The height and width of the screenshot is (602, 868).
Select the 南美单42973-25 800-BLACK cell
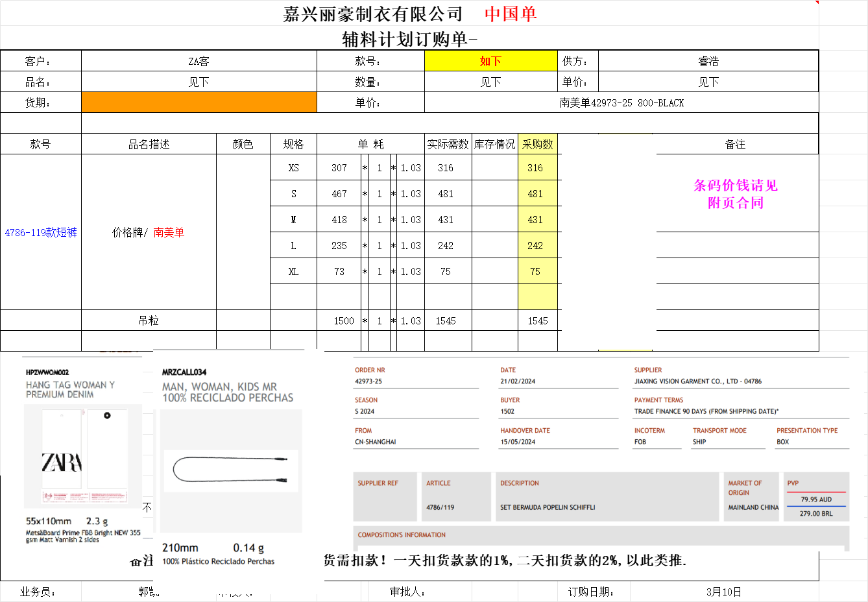(621, 102)
